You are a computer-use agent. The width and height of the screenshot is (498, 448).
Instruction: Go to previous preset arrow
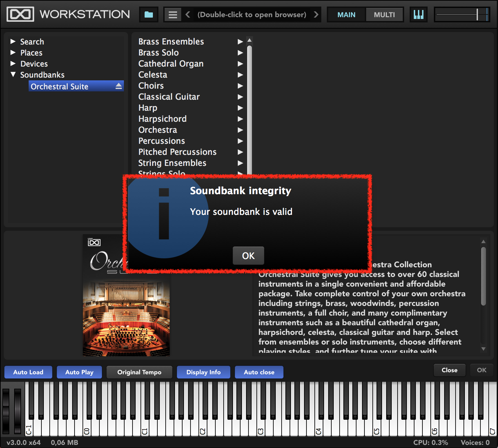coord(188,14)
